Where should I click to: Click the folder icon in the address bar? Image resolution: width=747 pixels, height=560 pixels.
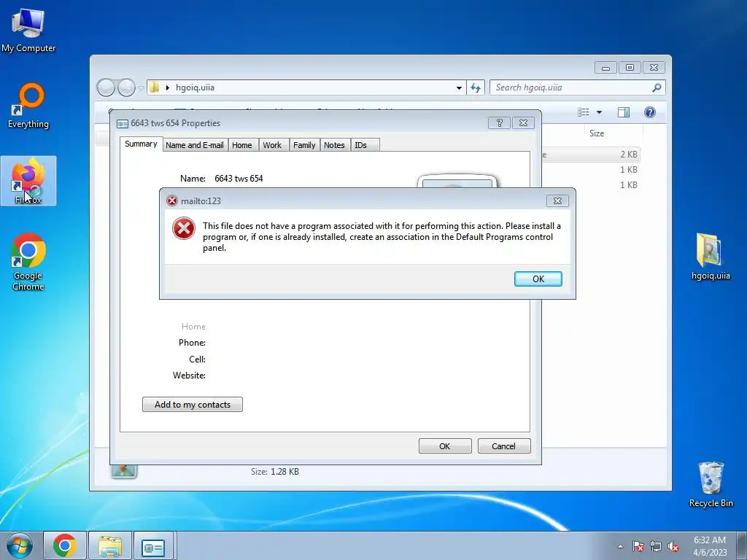[x=154, y=87]
